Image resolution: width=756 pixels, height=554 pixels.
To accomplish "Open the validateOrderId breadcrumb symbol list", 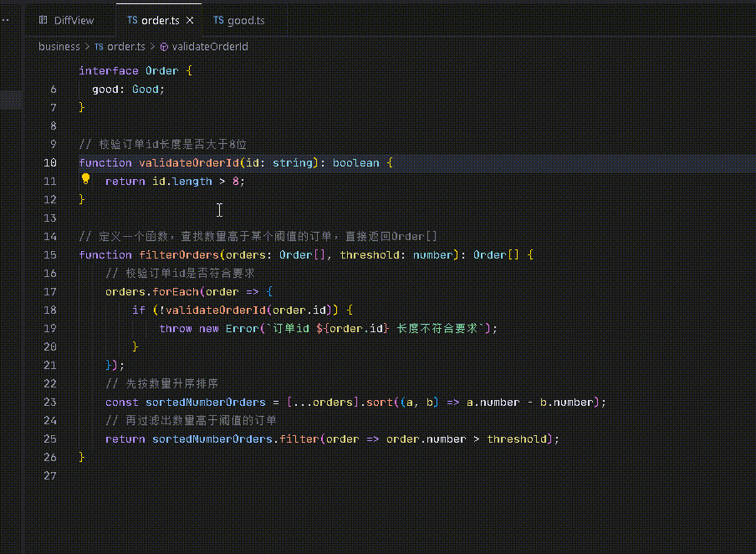I will point(209,47).
